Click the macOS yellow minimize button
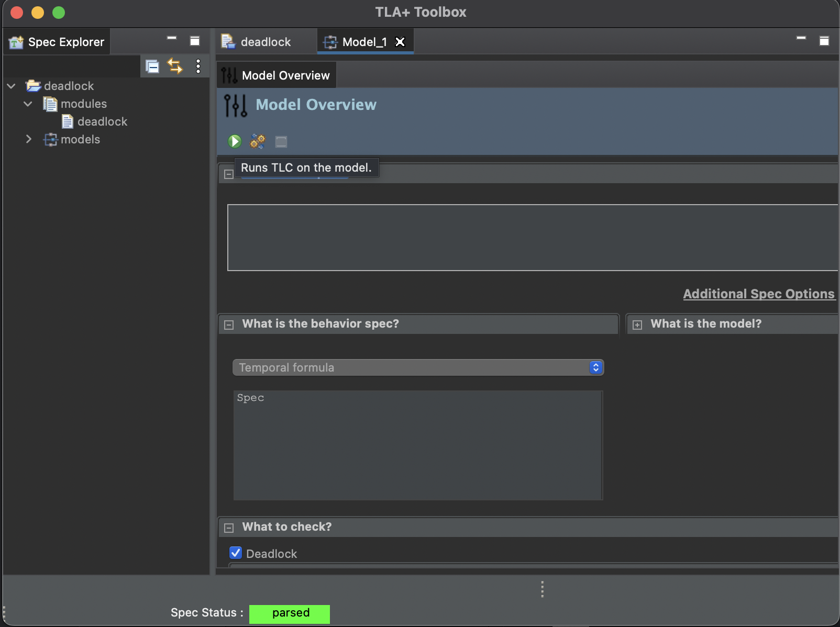The image size is (840, 627). tap(38, 13)
